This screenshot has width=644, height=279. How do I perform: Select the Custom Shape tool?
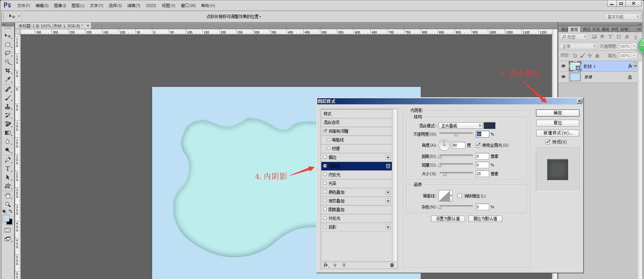(x=8, y=186)
